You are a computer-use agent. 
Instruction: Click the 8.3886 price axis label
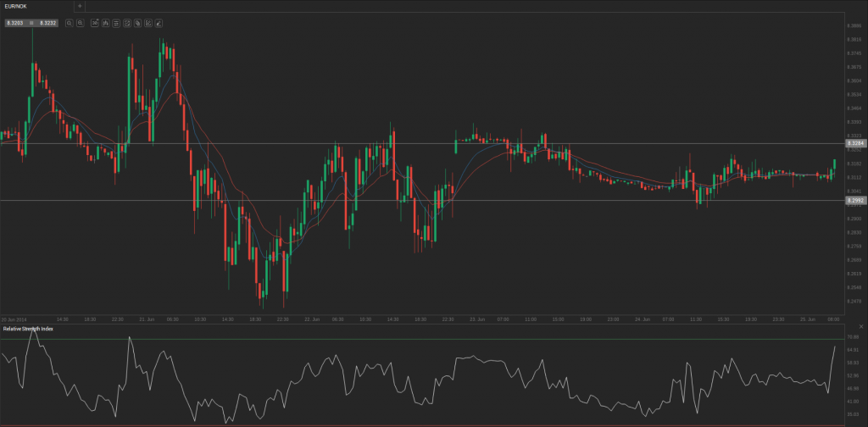854,26
